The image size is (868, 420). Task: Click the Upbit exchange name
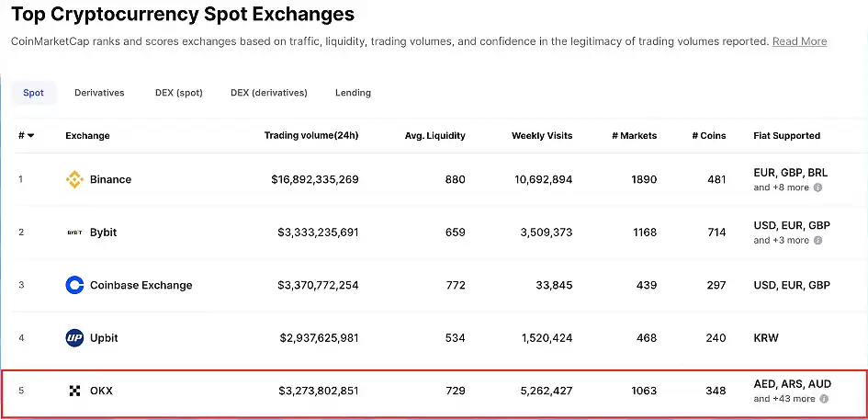[x=104, y=338]
